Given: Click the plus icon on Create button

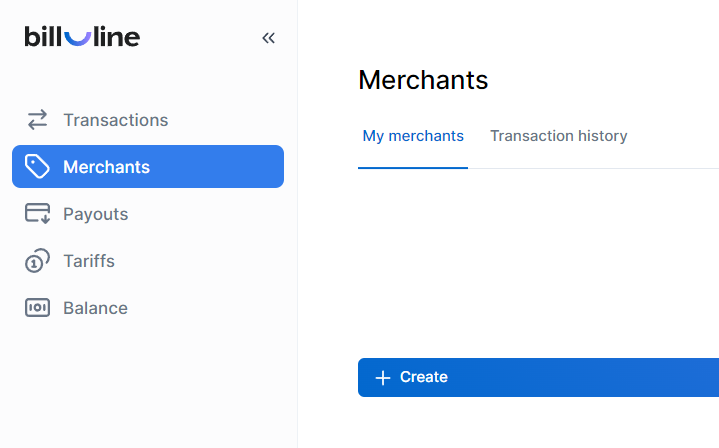Looking at the screenshot, I should pos(382,377).
